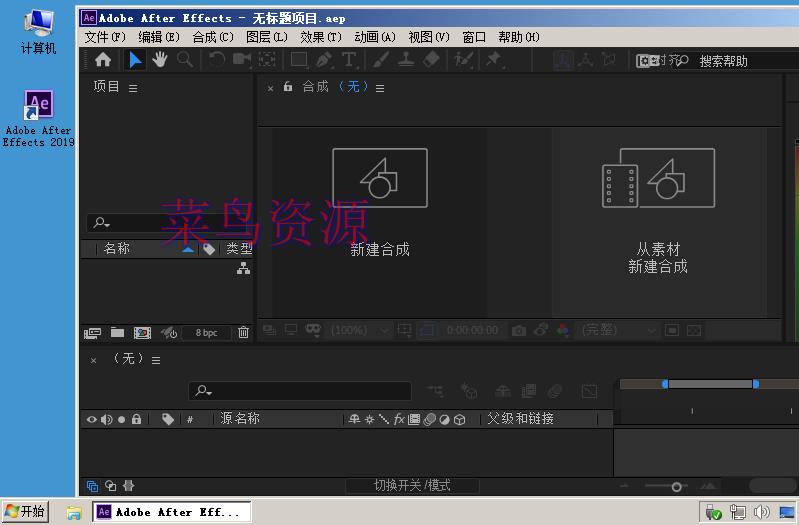Screen dimensions: 799x525
Task: Select the Brush tool
Action: 380,60
